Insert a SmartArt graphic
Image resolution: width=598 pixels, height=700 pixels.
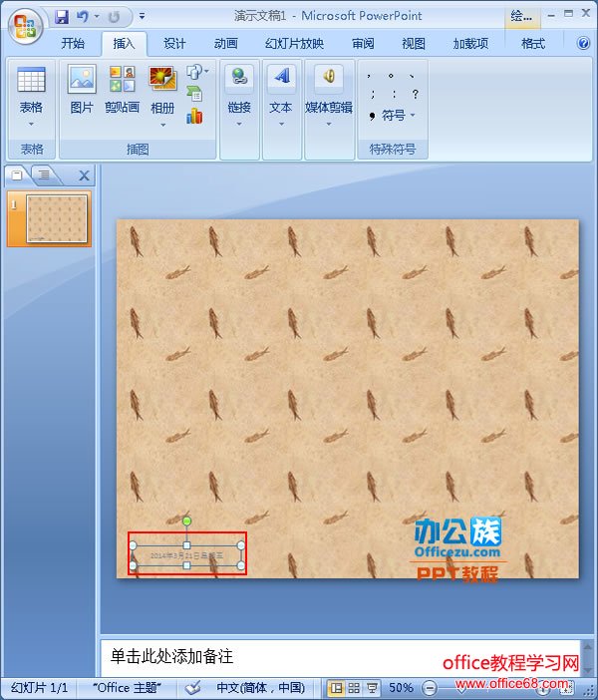(194, 94)
